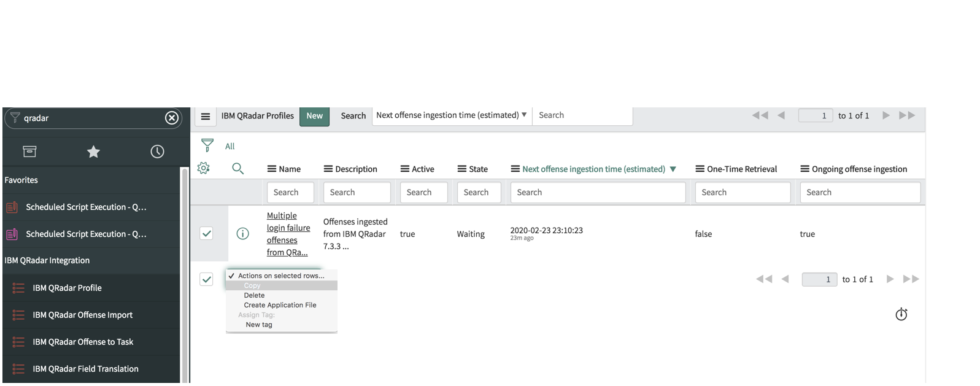Open State column options menu
This screenshot has height=386, width=980.
[x=462, y=169]
